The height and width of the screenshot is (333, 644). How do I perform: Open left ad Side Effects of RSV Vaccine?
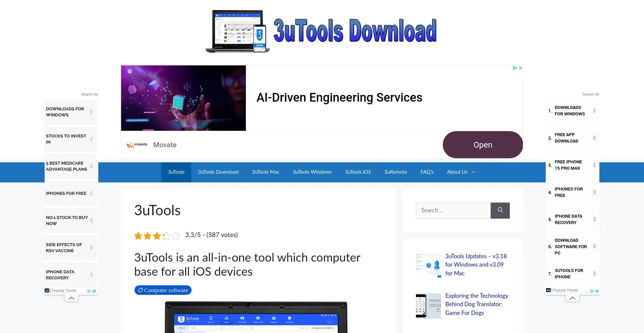click(70, 248)
